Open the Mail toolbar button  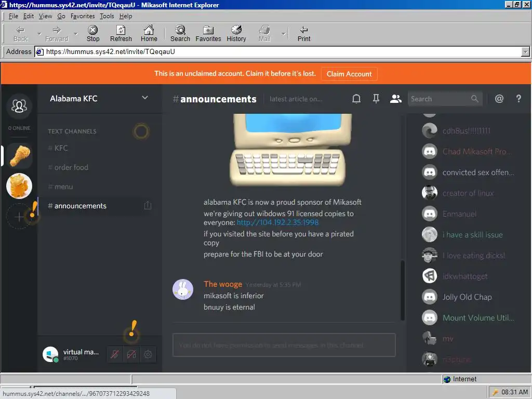264,34
